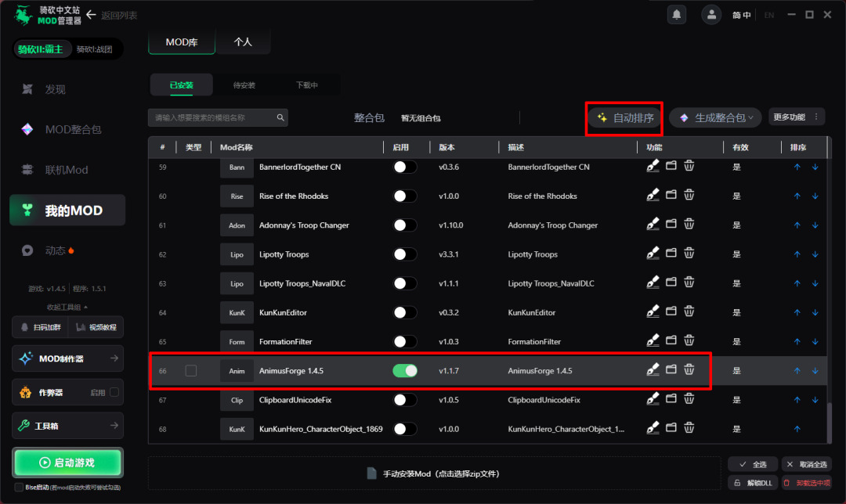The image size is (846, 504).
Task: Move Rise of the Rhodoks down
Action: (x=815, y=196)
